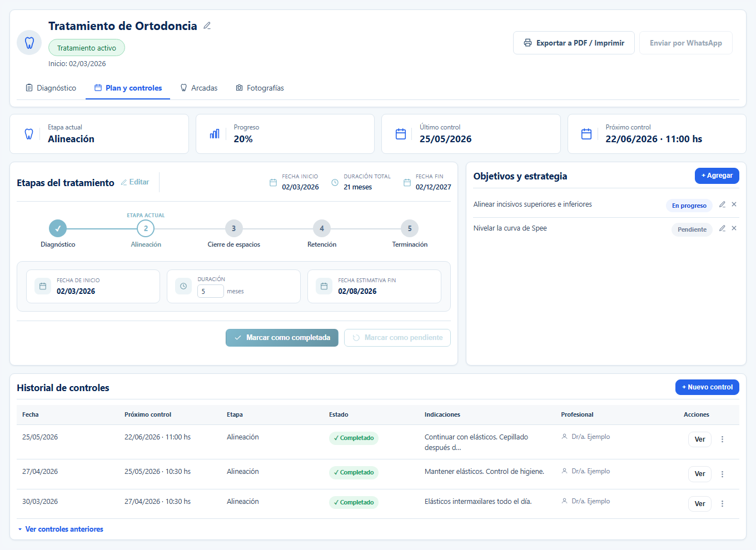
Task: View the 25/05/2026 control details
Action: [700, 439]
